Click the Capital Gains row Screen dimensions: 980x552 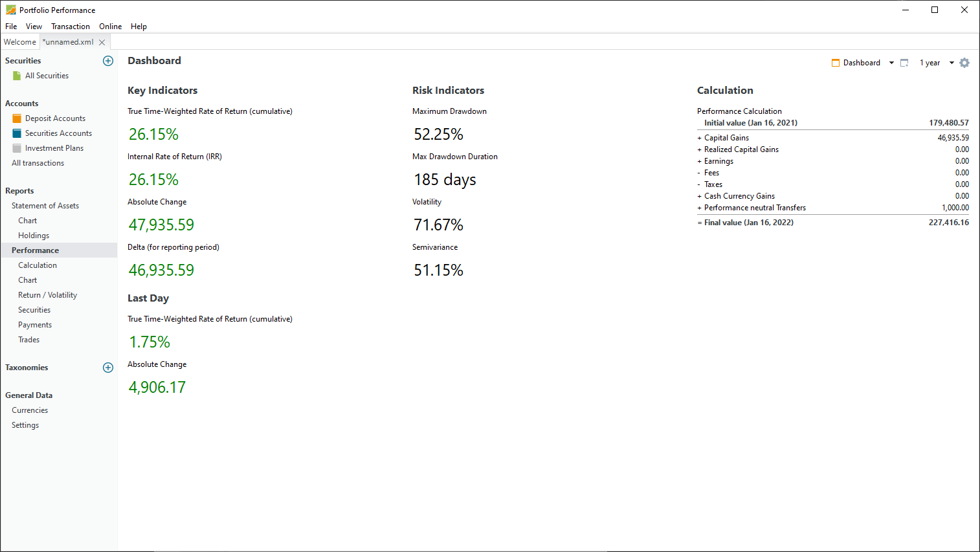click(833, 138)
